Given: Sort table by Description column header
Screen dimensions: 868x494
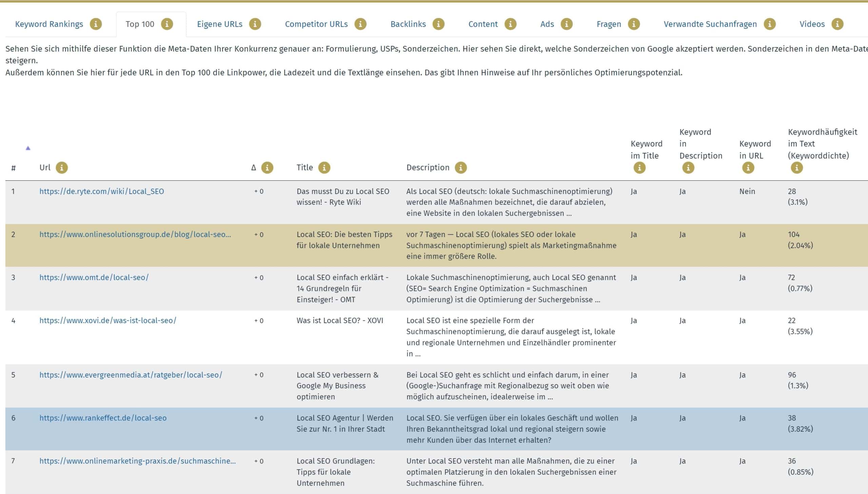Looking at the screenshot, I should (x=428, y=167).
